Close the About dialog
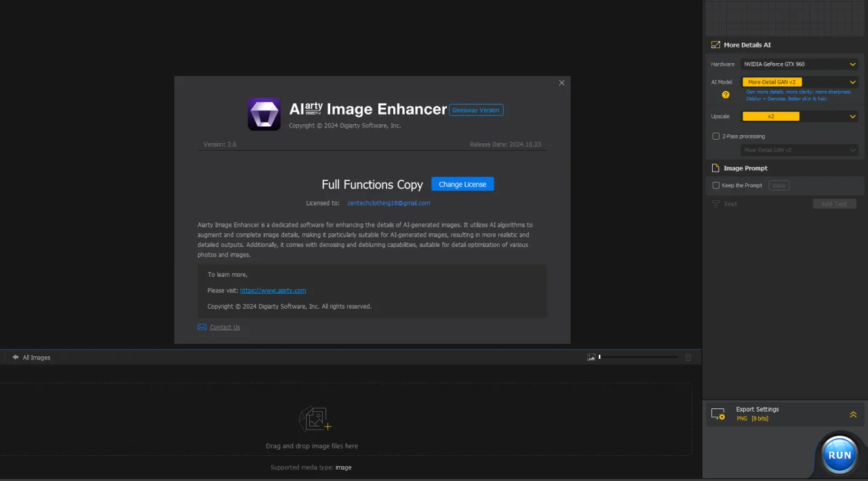 click(561, 83)
